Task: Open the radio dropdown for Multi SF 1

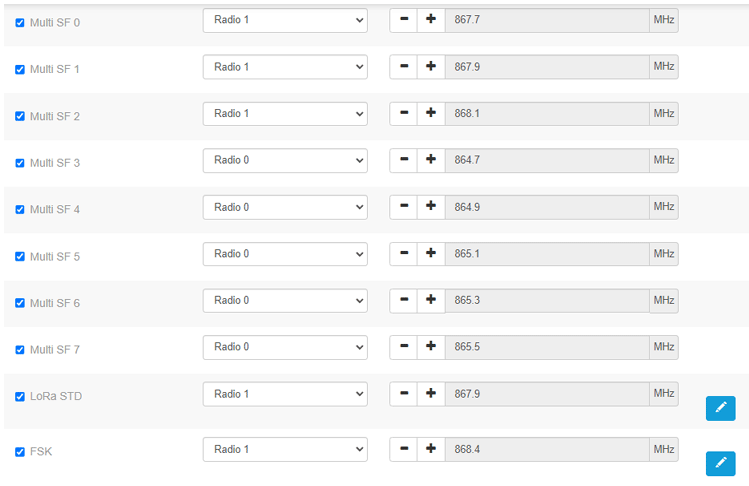Action: tap(285, 67)
